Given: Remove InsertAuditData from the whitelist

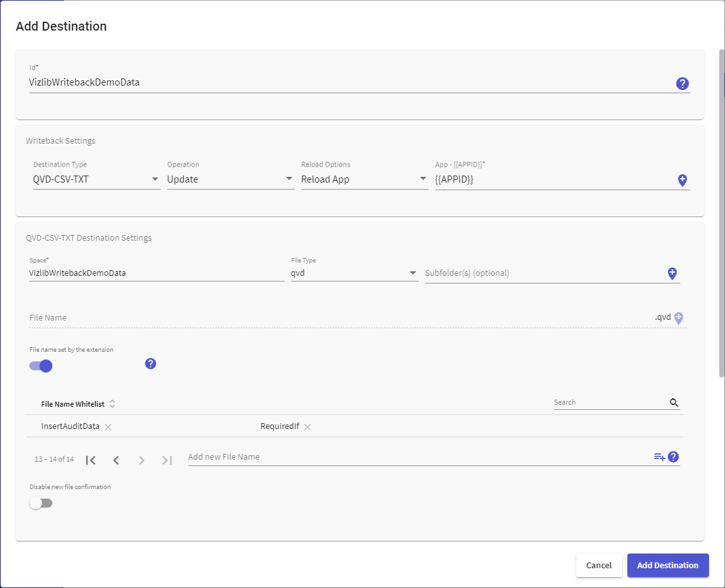Looking at the screenshot, I should [x=108, y=427].
